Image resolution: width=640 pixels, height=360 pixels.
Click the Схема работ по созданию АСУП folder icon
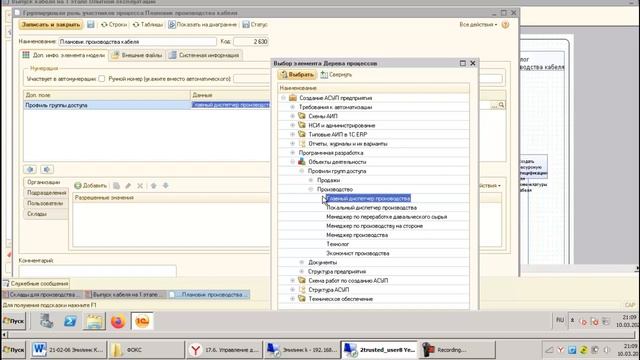[302, 280]
